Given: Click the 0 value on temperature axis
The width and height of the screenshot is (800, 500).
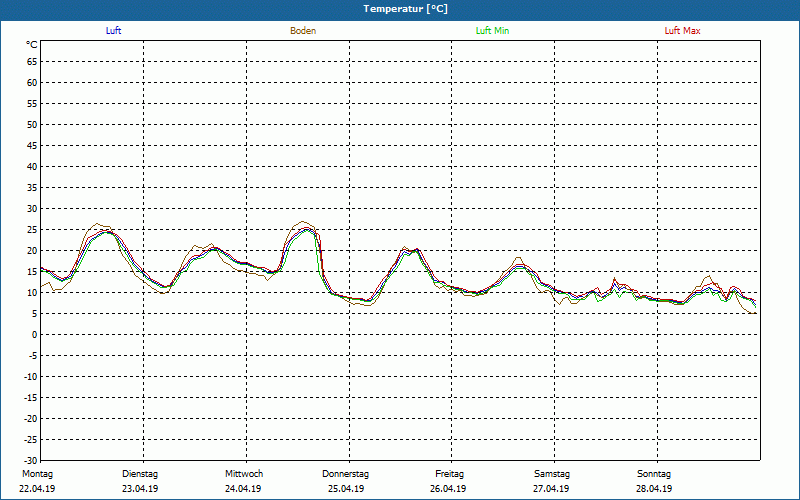Looking at the screenshot, I should coord(35,335).
